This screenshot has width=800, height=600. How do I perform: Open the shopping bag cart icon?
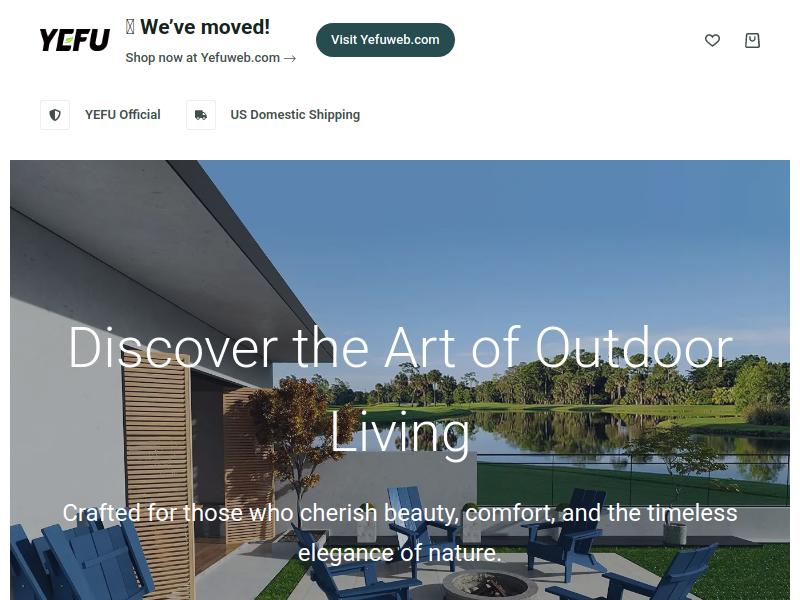tap(752, 40)
